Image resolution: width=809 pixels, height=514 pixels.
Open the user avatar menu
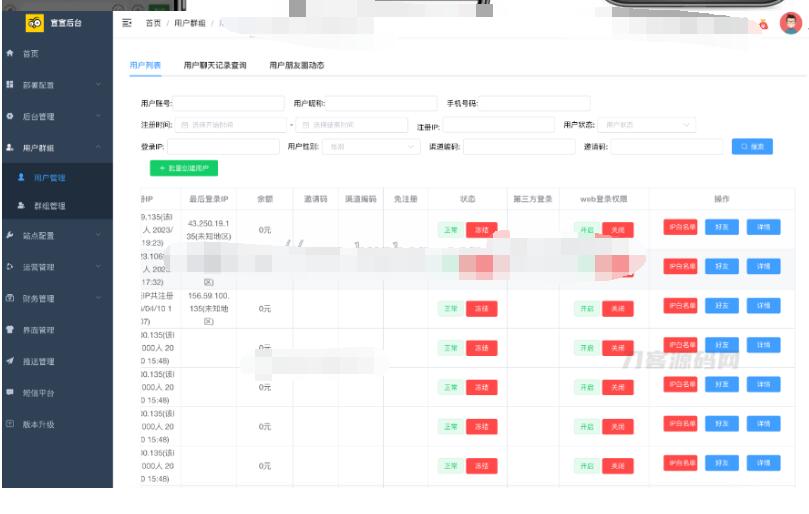point(790,23)
